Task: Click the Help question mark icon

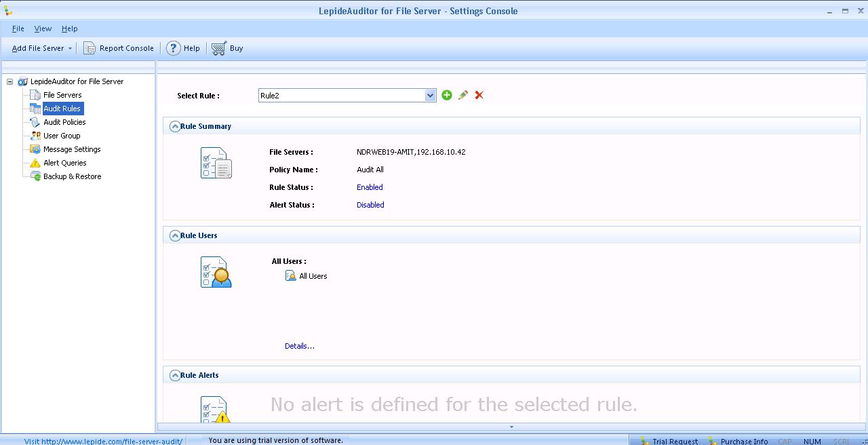Action: coord(173,48)
